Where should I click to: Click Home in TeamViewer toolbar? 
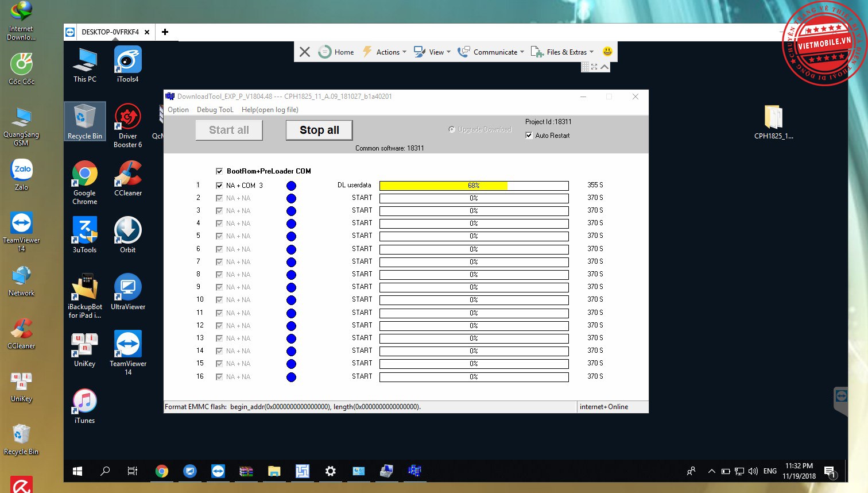(336, 52)
